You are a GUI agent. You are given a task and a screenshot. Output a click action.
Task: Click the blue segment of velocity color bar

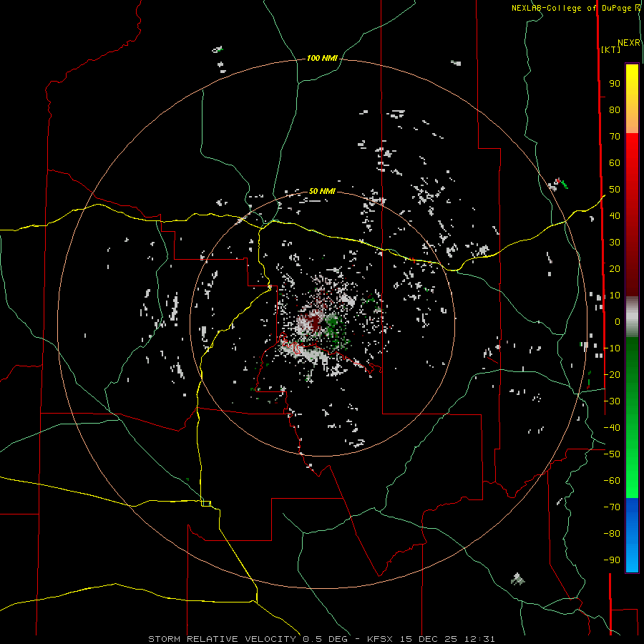pos(632,535)
